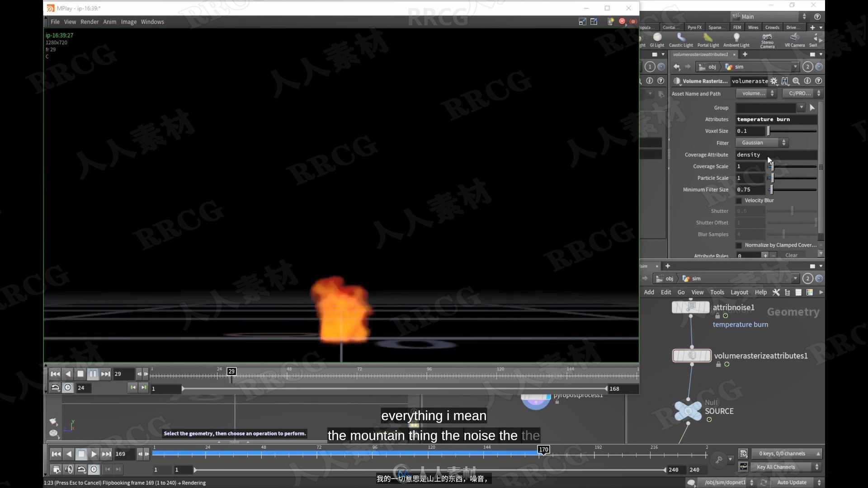Select Stereo Camera shelf tool
Screen dimensions: 868x488
point(767,41)
